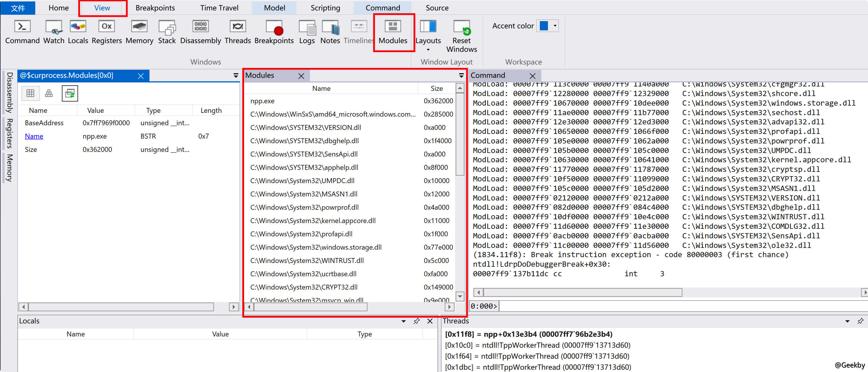Screen dimensions: 868x372
Task: Open the Threads panel options dropdown
Action: pos(847,321)
